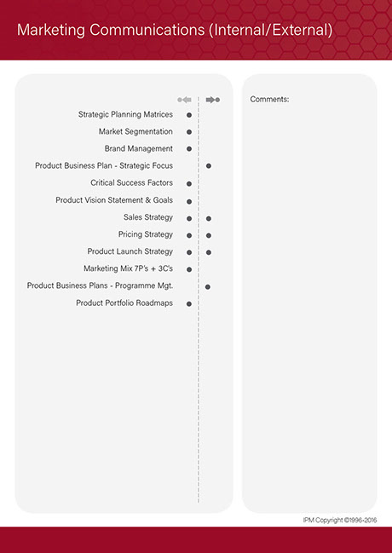Click the right-pointing external arrow icon
The height and width of the screenshot is (553, 392).
click(213, 100)
